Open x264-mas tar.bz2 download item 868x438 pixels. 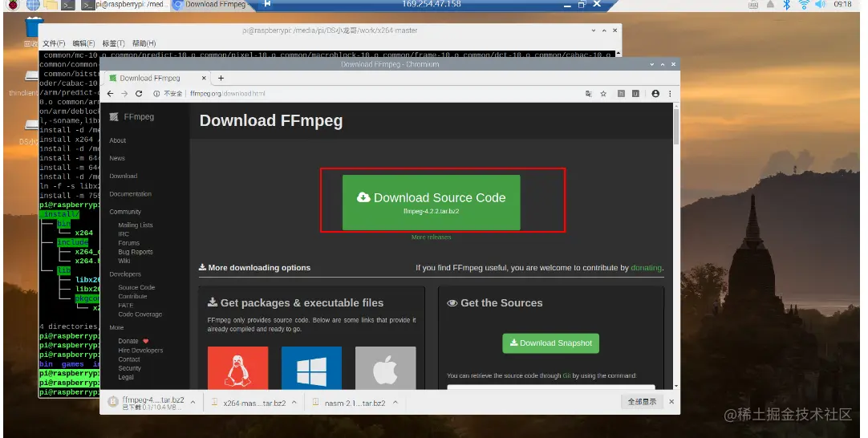click(249, 404)
